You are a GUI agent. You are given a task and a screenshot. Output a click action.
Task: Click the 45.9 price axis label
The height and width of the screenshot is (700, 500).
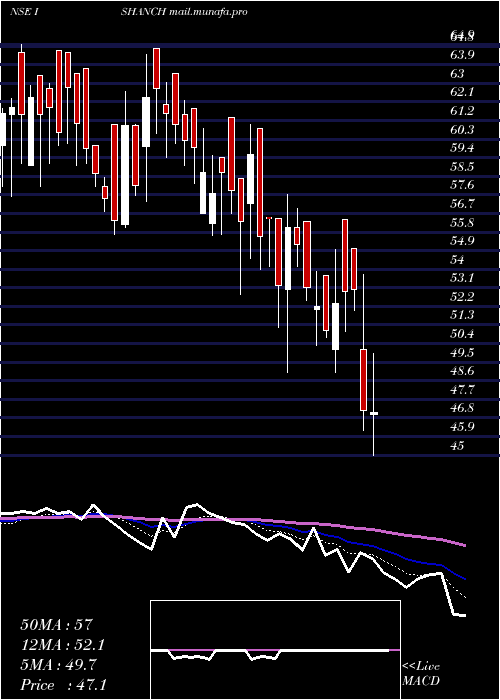pyautogui.click(x=462, y=427)
